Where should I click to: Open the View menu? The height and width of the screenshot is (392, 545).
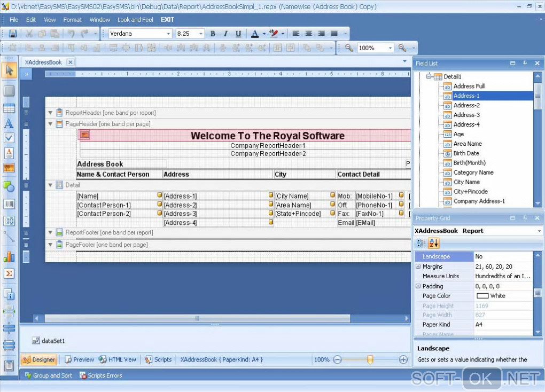point(50,20)
